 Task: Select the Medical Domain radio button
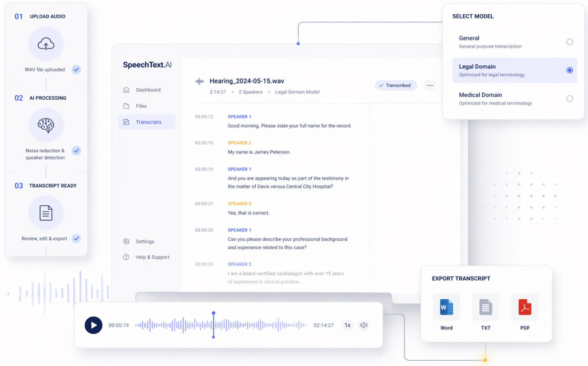click(570, 99)
